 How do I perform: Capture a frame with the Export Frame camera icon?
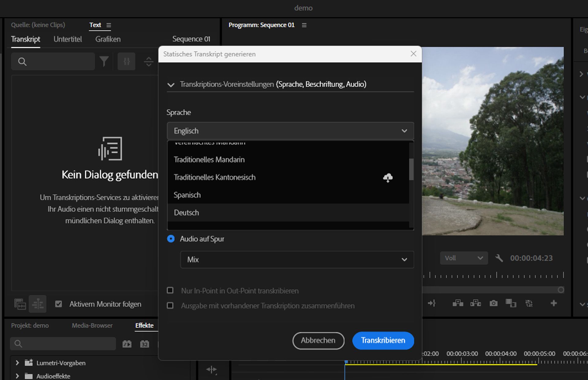coord(493,303)
